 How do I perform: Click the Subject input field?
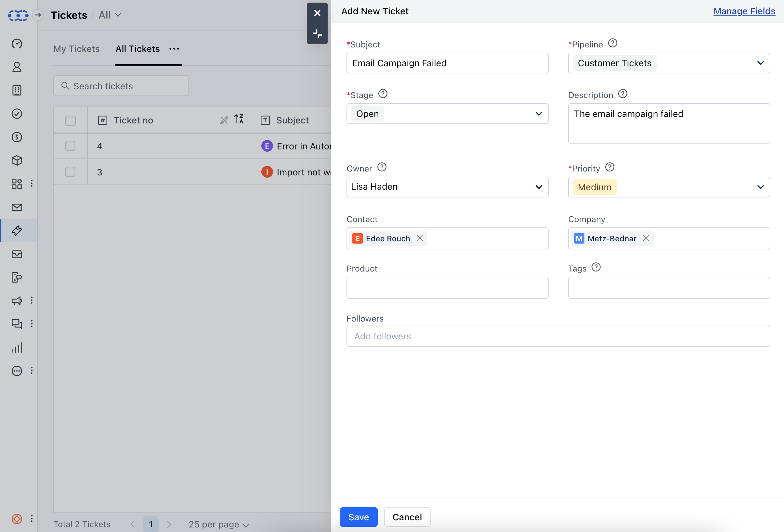pyautogui.click(x=447, y=63)
